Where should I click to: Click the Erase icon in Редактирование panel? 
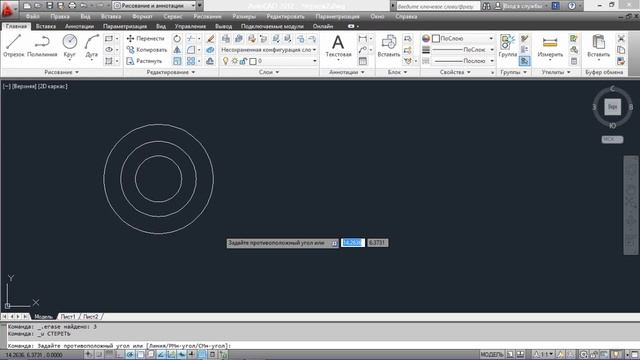coord(211,38)
